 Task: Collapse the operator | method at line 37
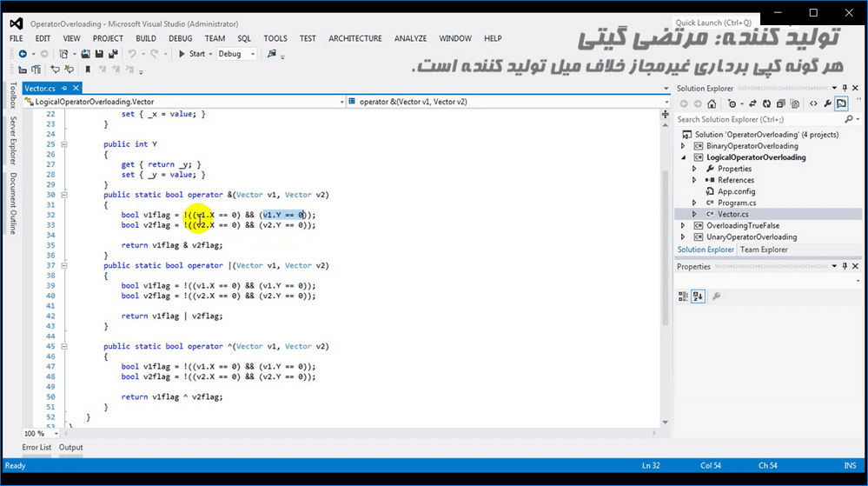pyautogui.click(x=64, y=266)
